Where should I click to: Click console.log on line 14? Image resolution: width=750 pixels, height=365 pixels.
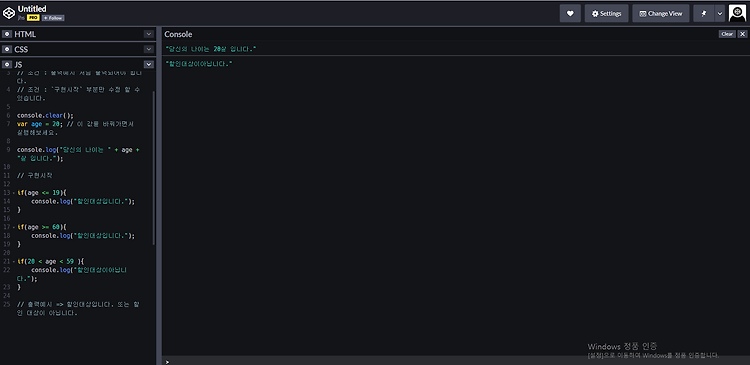51,201
